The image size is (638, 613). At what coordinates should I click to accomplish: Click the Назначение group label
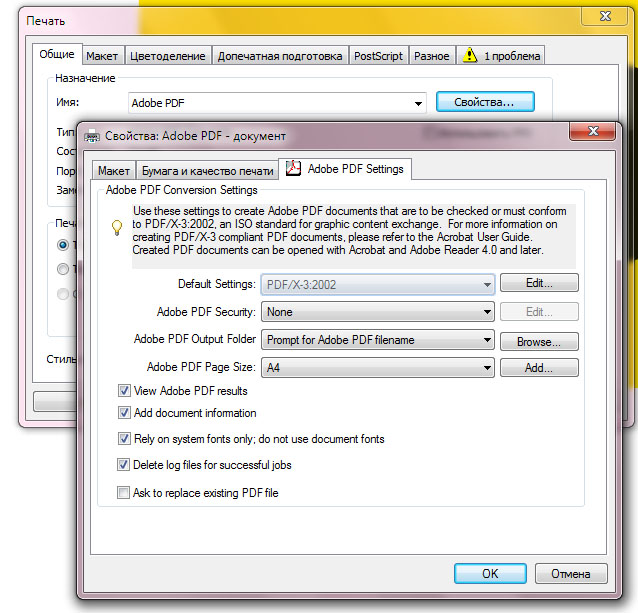pos(85,78)
